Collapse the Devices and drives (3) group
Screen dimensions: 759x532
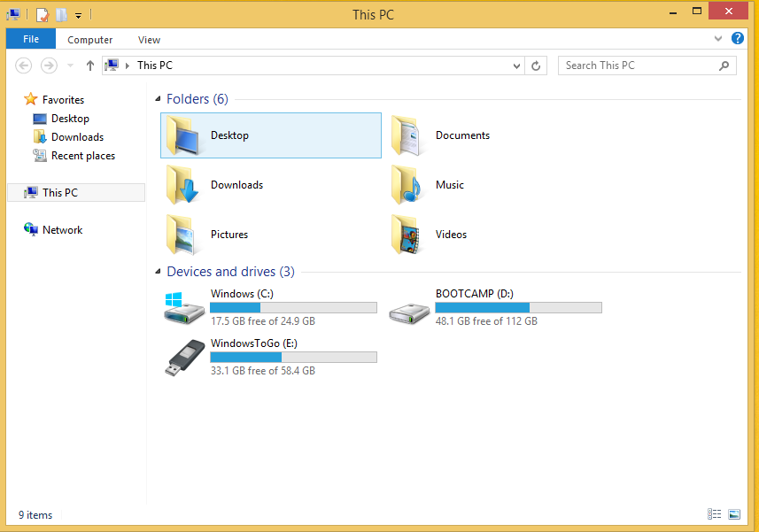click(x=158, y=272)
